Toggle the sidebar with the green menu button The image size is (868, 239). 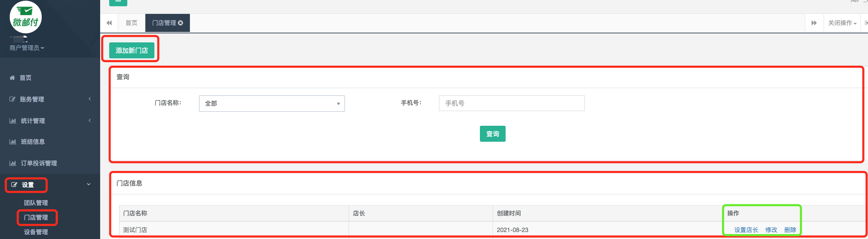[x=118, y=2]
